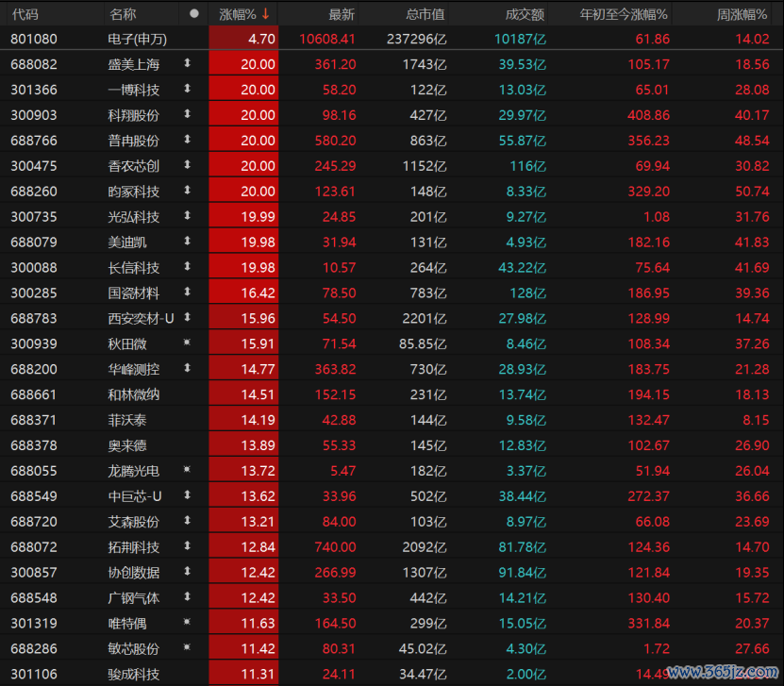Select stock name 奥来德
Screen dimensions: 784x686
pos(127,445)
